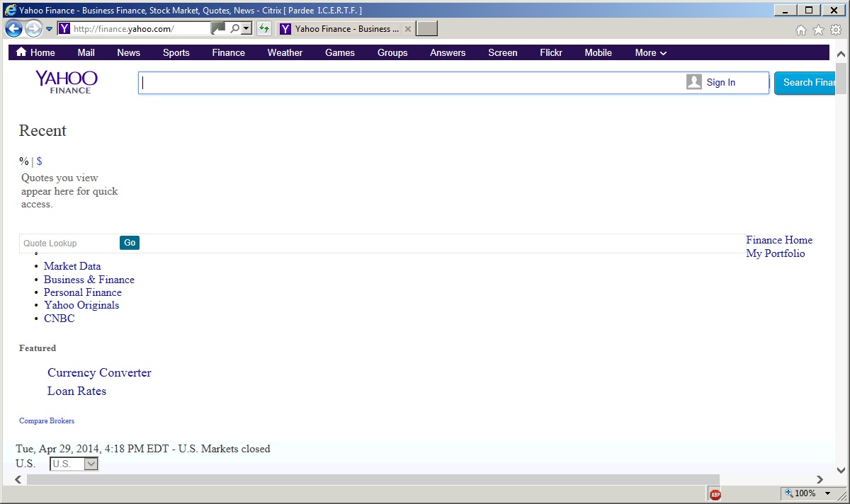Click the Yahoo Finance logo
850x504 pixels.
[x=67, y=81]
